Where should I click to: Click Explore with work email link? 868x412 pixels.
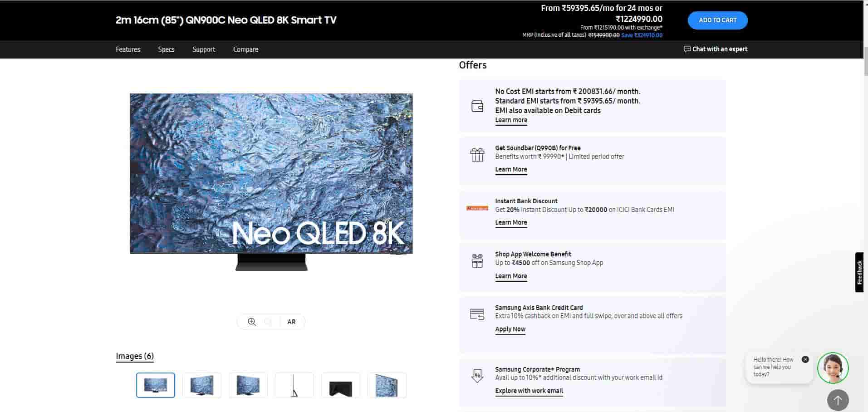[529, 391]
